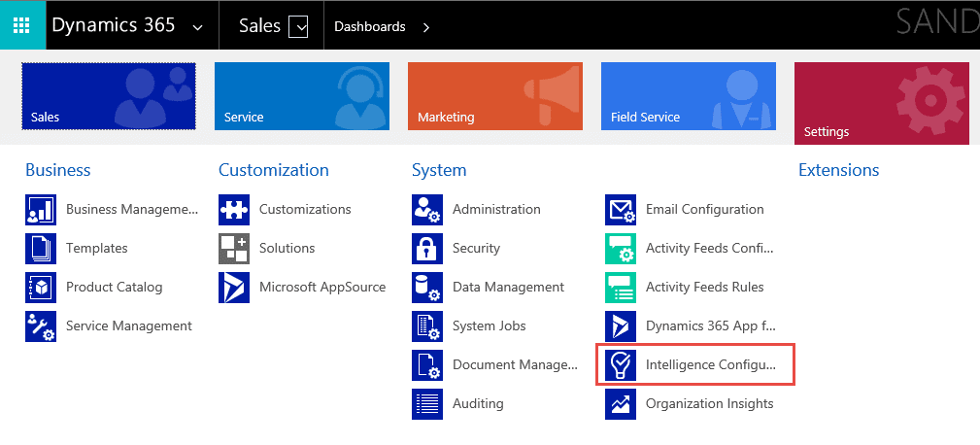Open the Organization Insights link

pos(709,404)
